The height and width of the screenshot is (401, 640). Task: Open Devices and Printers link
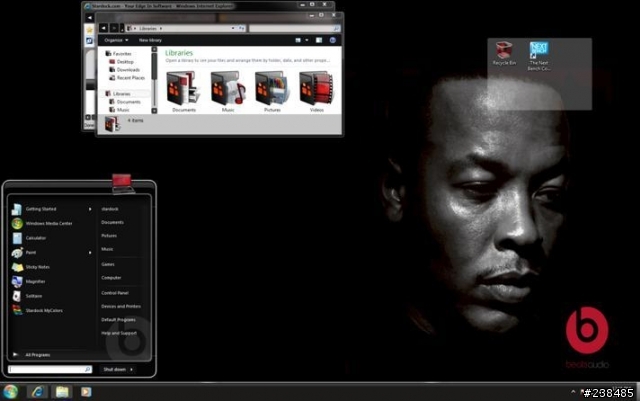(x=121, y=307)
